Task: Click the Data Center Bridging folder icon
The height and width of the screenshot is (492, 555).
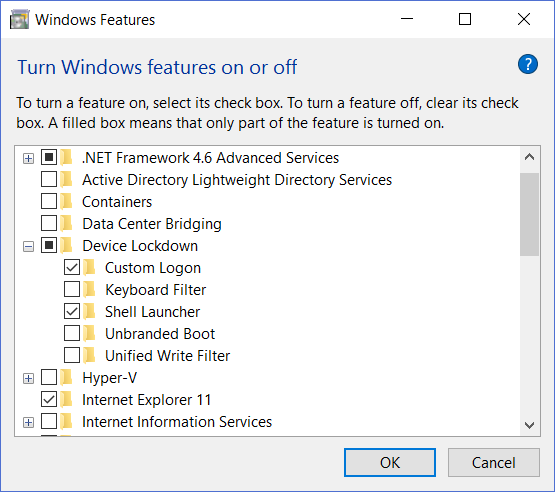Action: tap(66, 224)
